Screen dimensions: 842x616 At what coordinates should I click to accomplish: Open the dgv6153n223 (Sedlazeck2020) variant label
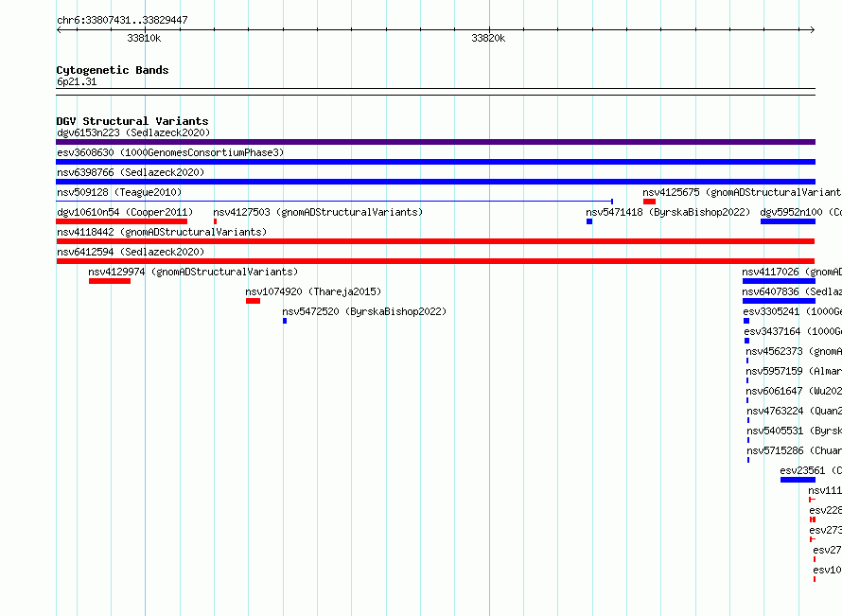[133, 132]
